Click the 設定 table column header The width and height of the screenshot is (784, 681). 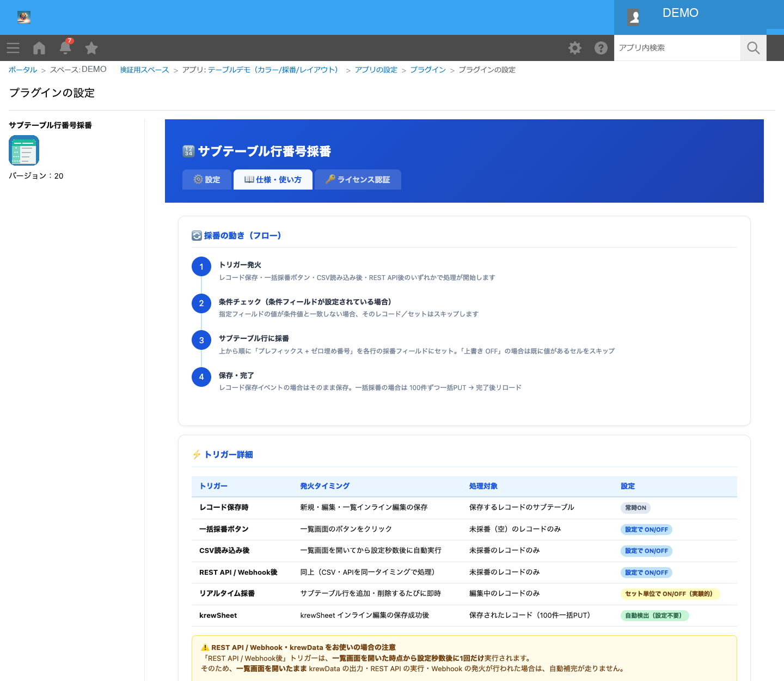click(x=628, y=486)
